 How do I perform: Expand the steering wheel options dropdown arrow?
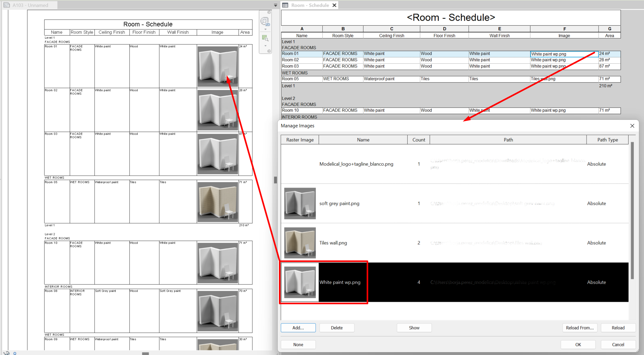click(265, 29)
